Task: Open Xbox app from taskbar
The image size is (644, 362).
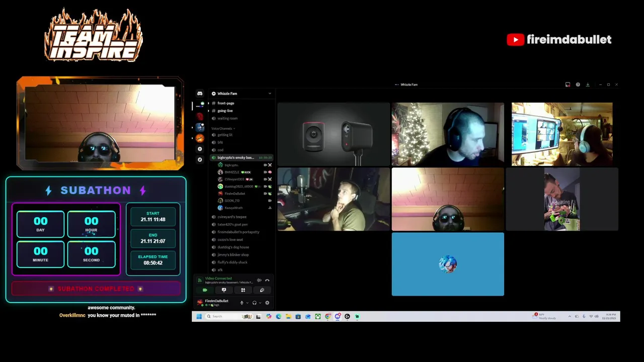Action: [317, 316]
